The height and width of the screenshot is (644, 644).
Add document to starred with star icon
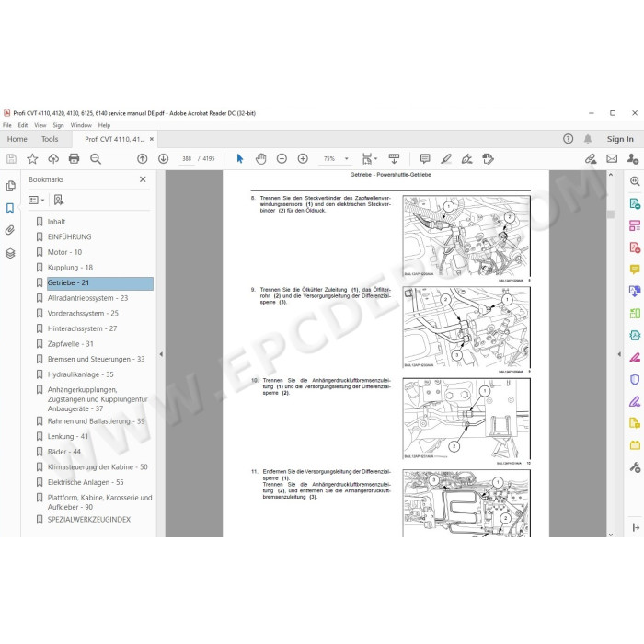point(32,159)
